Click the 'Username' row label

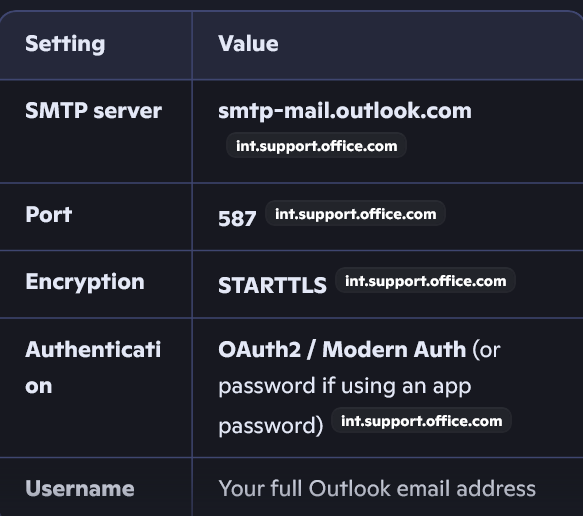click(x=80, y=488)
